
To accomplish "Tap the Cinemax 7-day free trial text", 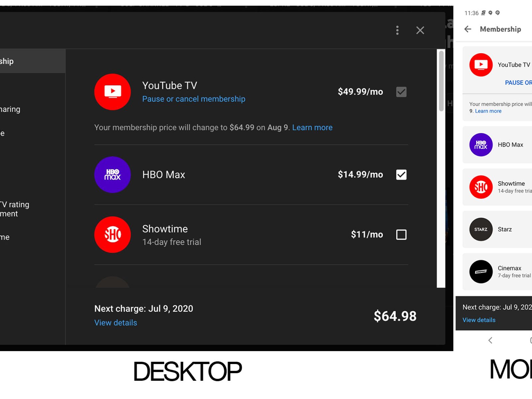I will (514, 276).
